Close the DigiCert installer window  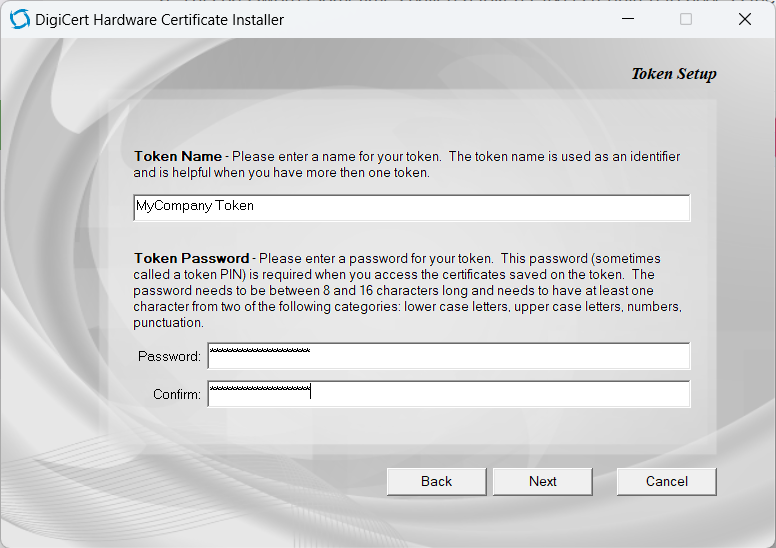(745, 19)
